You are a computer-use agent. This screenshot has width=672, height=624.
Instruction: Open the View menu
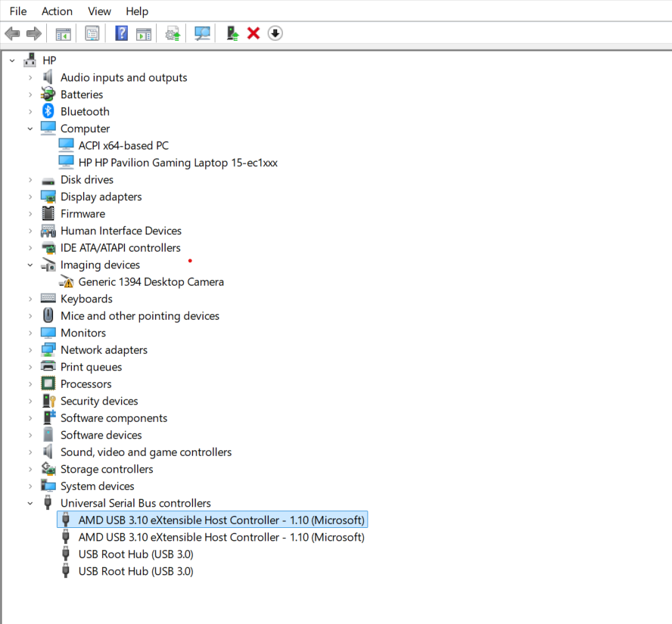(99, 11)
